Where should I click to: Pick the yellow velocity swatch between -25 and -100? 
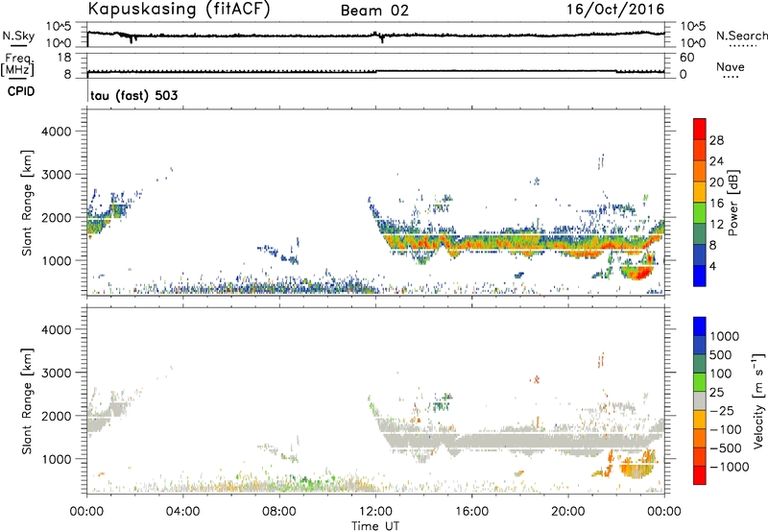(700, 420)
